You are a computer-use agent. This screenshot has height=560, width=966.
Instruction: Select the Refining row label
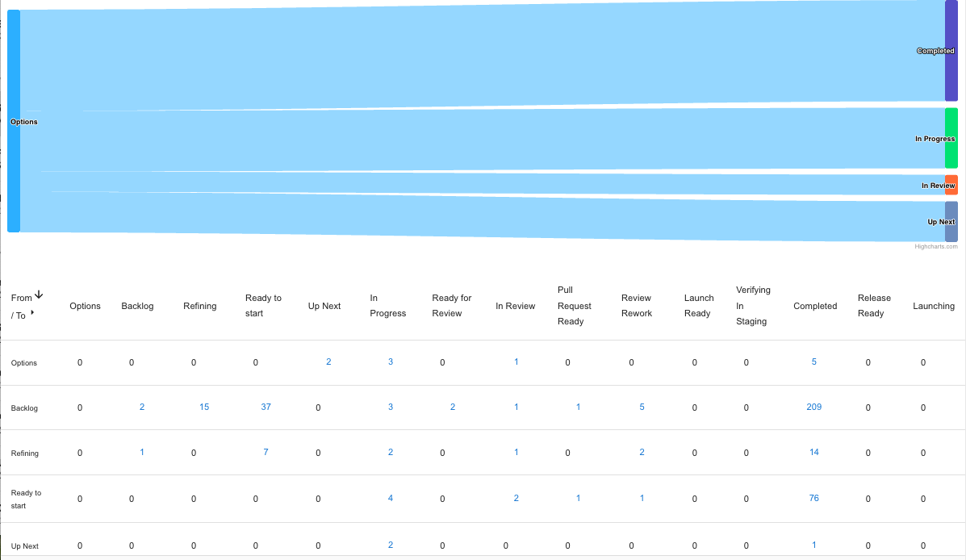point(24,453)
